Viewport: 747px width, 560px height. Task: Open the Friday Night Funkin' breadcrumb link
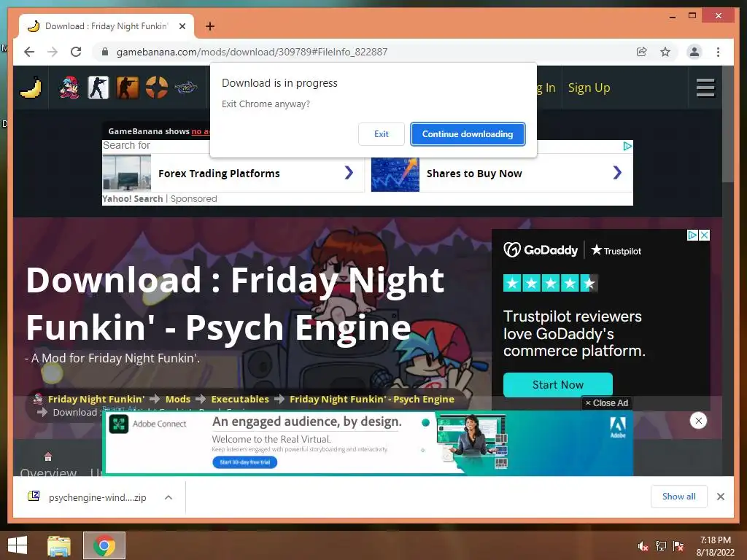pyautogui.click(x=96, y=399)
